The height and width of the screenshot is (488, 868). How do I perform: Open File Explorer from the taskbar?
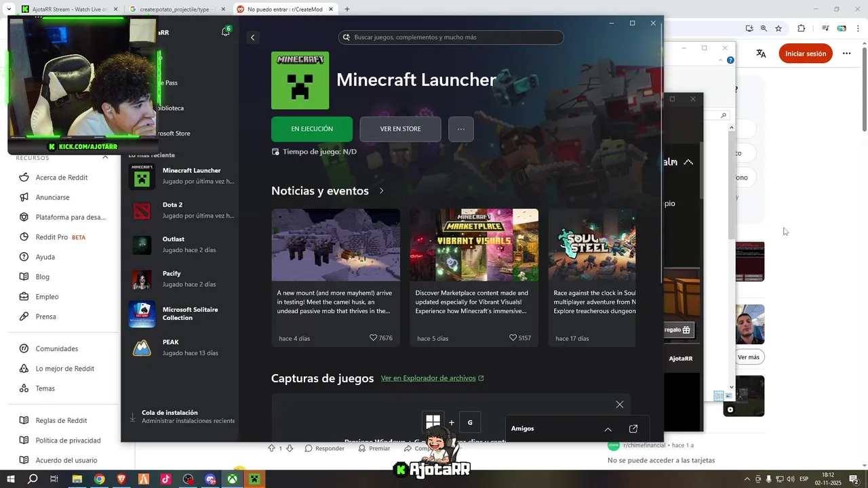[x=77, y=479]
